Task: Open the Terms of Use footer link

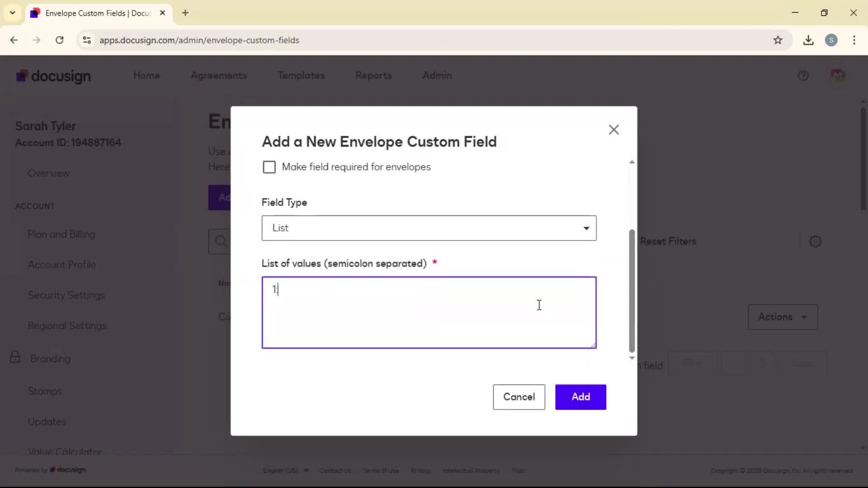Action: click(381, 470)
